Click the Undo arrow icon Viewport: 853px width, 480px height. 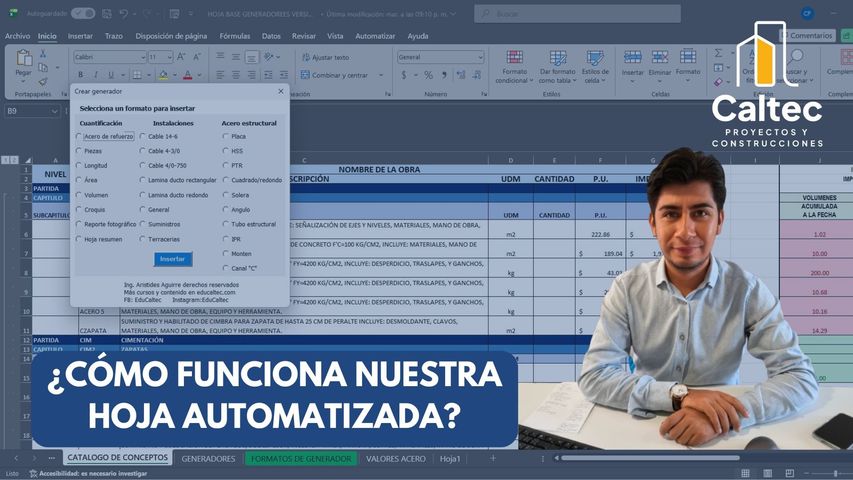point(123,14)
